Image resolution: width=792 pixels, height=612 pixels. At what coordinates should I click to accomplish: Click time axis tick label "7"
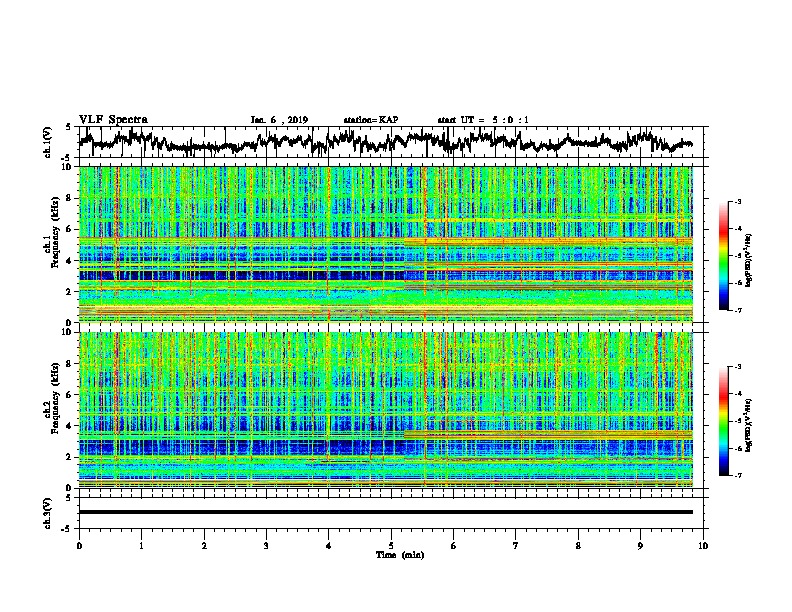(x=516, y=546)
